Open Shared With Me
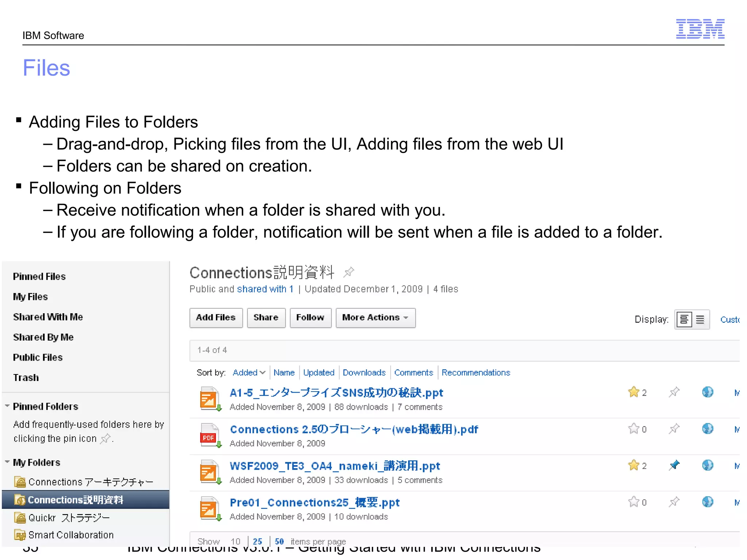Viewport: 747px width, 560px height. (x=48, y=317)
